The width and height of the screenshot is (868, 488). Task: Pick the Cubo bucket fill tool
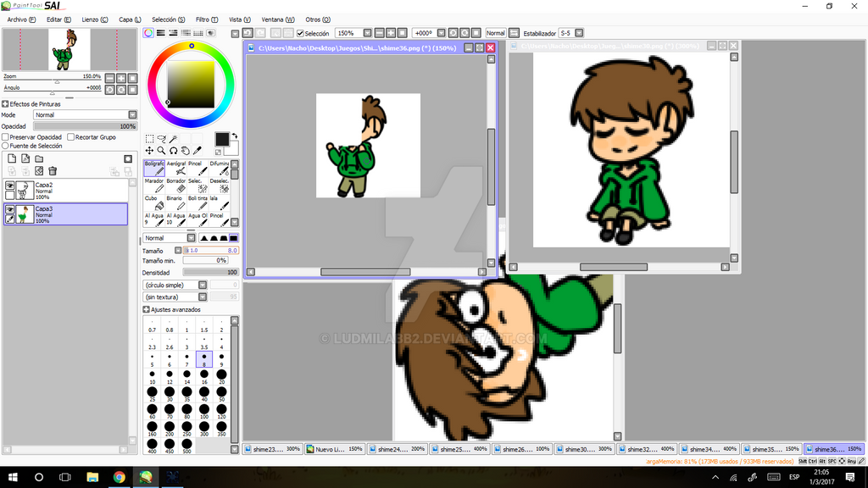(154, 202)
